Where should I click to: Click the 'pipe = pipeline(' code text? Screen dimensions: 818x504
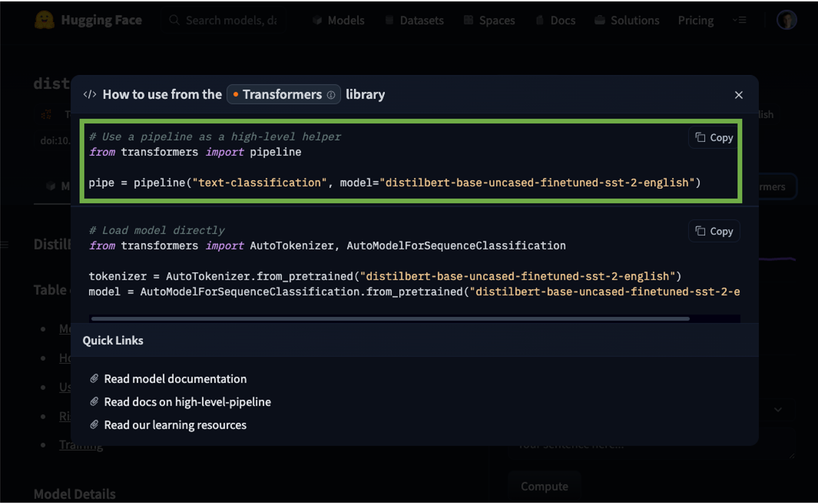point(140,183)
